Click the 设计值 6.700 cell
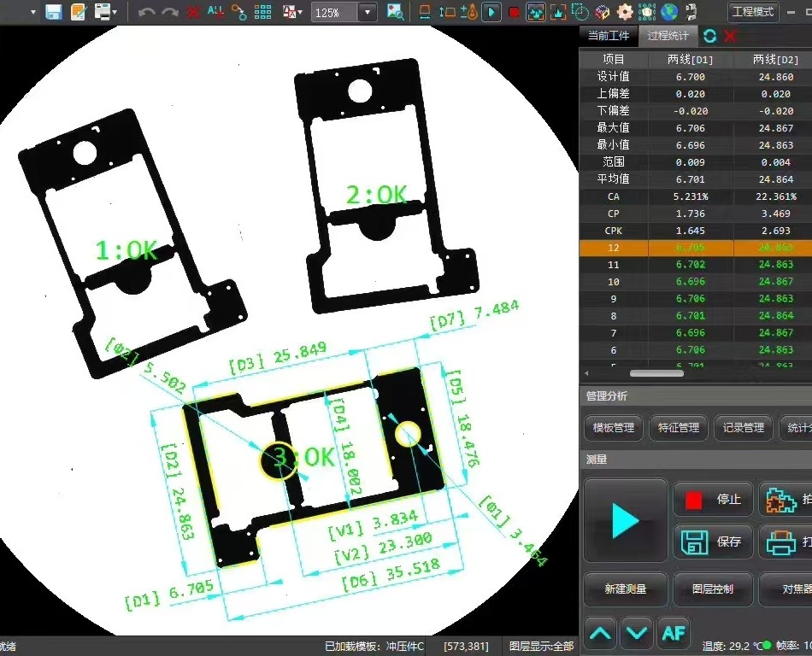 pyautogui.click(x=691, y=77)
